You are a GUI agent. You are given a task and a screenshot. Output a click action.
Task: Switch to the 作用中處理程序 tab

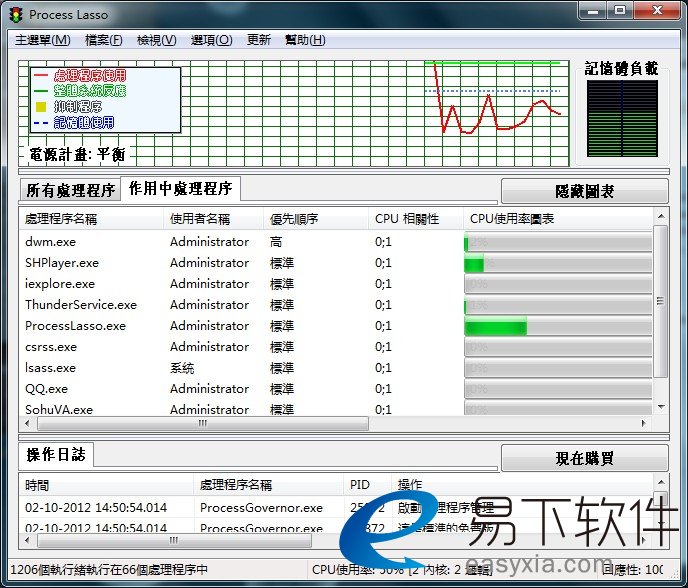click(180, 189)
